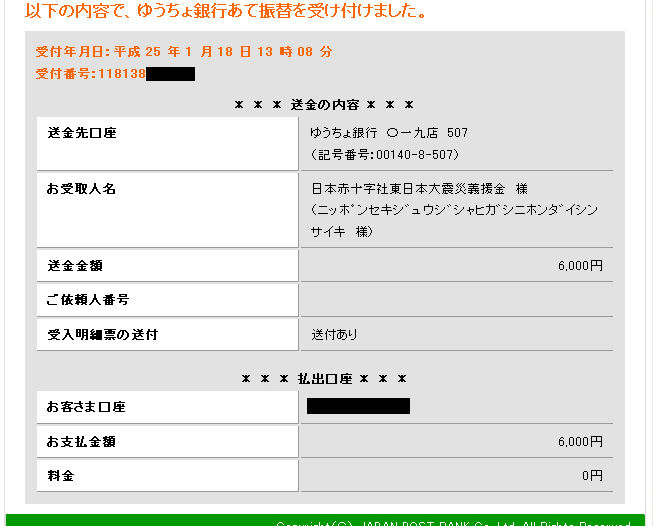Click the redacted お客さま口座 account value
The height and width of the screenshot is (526, 653).
pos(358,406)
